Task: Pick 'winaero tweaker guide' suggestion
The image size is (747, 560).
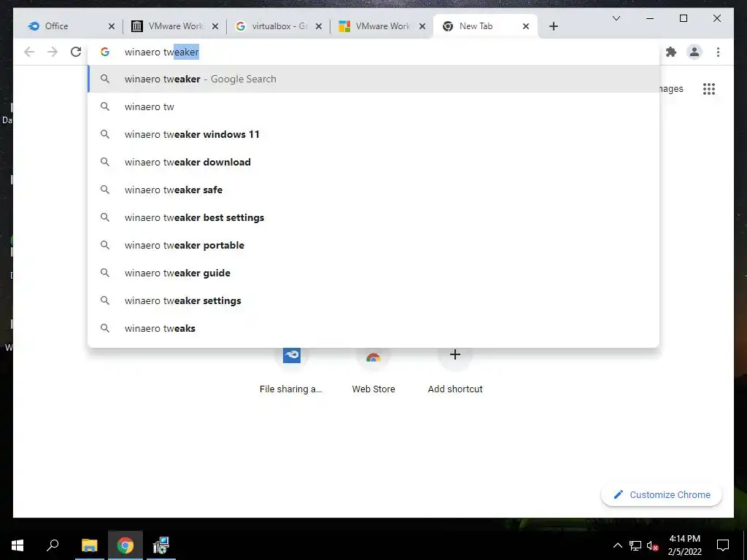Action: (x=373, y=273)
